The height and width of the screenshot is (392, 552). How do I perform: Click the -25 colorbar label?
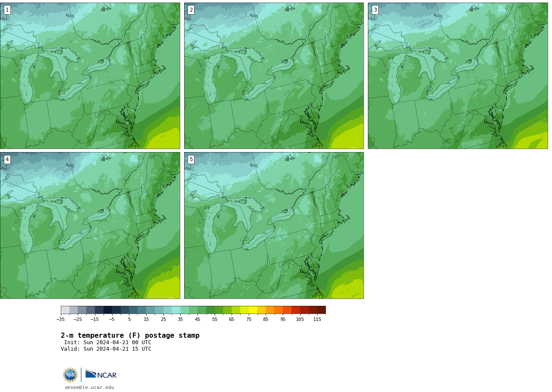pyautogui.click(x=78, y=320)
